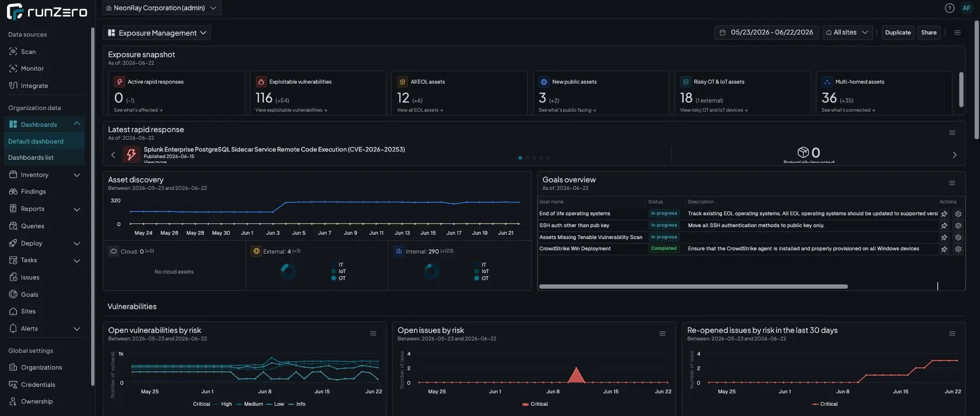The height and width of the screenshot is (416, 980).
Task: Pin the CrowdStrike Win Deployment goal
Action: (x=944, y=249)
